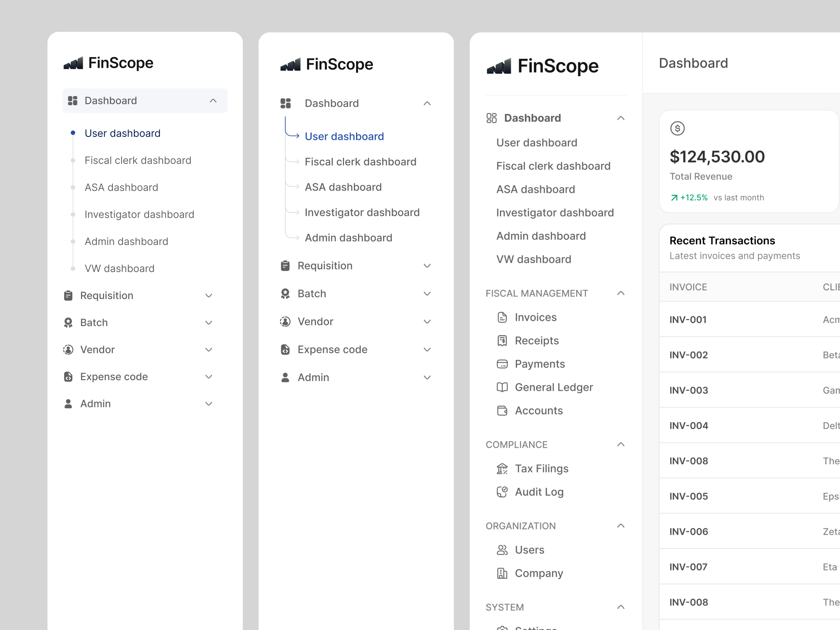Open Fiscal clerk dashboard in the first sidebar
This screenshot has height=630, width=840.
tap(138, 160)
